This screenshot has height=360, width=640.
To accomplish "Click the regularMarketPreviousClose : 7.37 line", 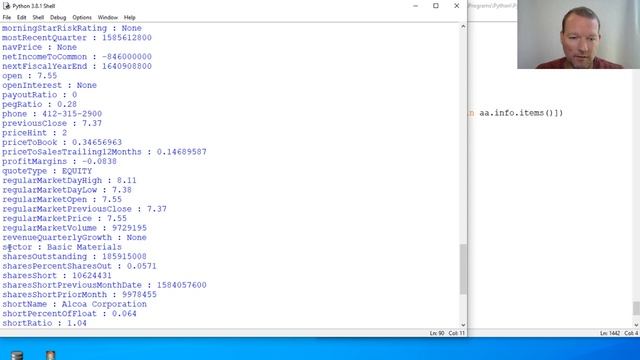I will [84, 209].
